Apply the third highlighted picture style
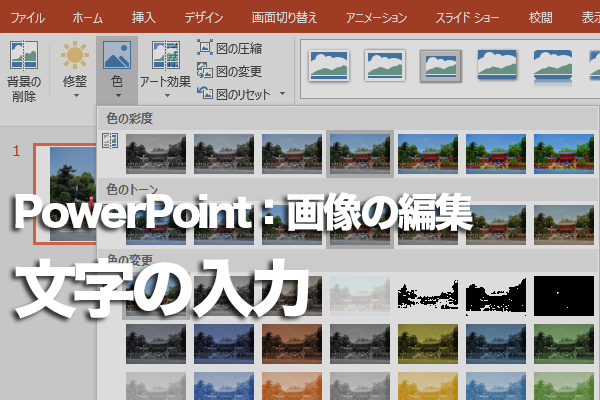Screen dimensions: 600x400 (440, 66)
